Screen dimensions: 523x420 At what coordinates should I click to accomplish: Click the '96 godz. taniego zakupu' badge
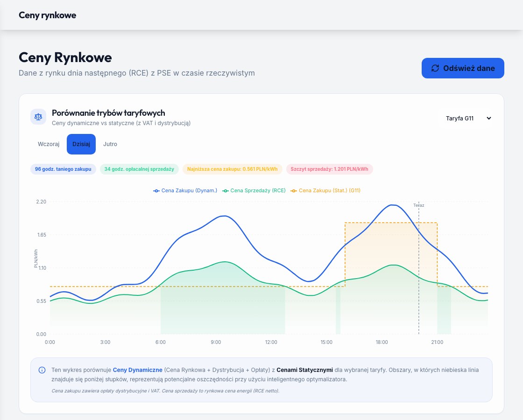pyautogui.click(x=63, y=169)
